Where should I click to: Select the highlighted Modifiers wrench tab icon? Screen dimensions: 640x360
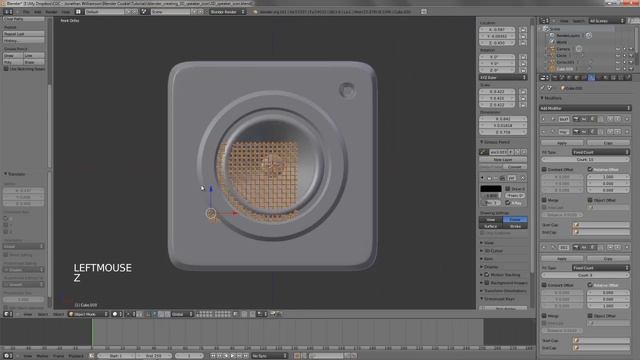[x=591, y=77]
